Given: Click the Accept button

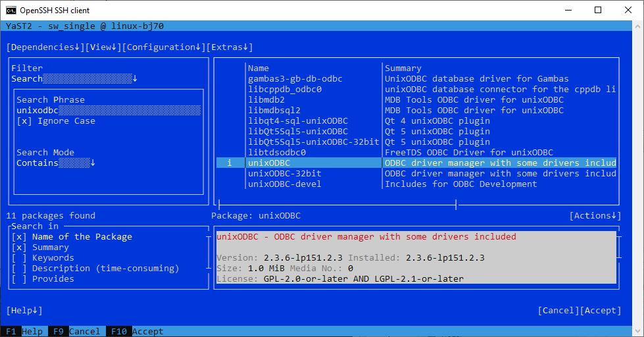Looking at the screenshot, I should tap(601, 310).
